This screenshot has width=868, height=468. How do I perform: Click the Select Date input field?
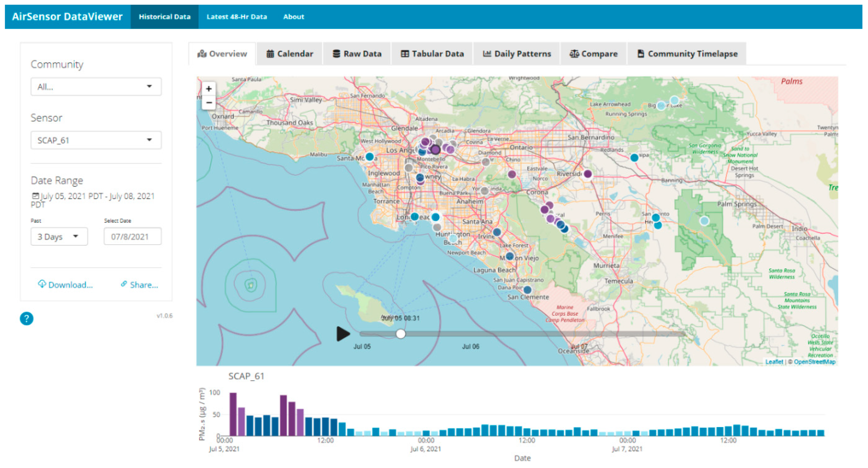point(132,237)
